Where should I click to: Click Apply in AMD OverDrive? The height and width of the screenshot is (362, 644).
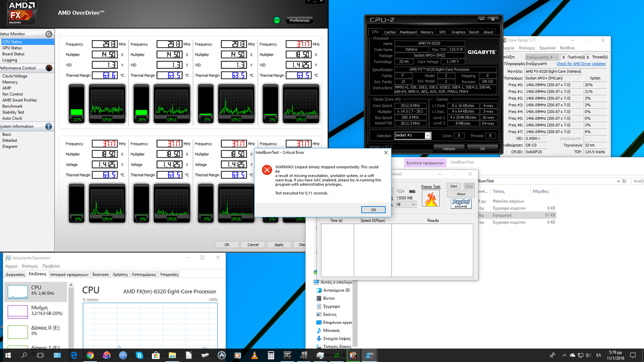pyautogui.click(x=279, y=245)
